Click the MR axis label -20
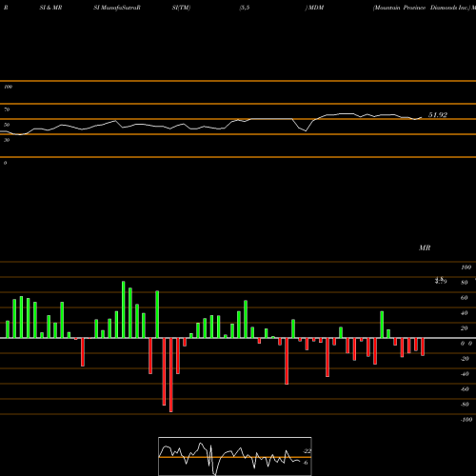 (465, 359)
